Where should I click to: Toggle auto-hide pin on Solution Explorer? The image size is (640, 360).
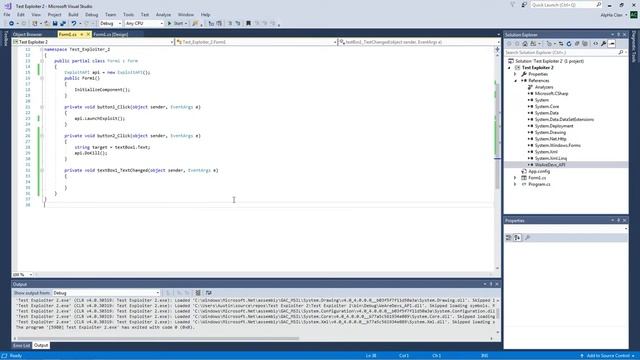click(x=618, y=35)
